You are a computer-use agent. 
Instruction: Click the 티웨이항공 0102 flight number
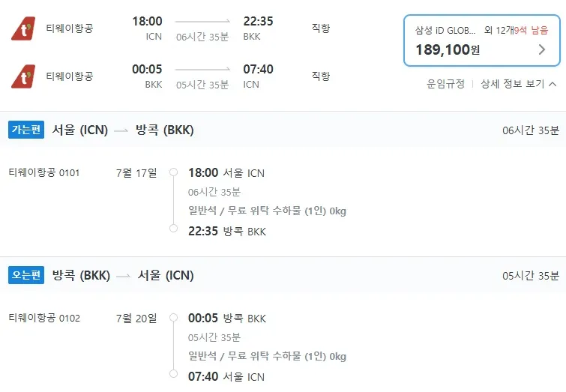(x=44, y=319)
